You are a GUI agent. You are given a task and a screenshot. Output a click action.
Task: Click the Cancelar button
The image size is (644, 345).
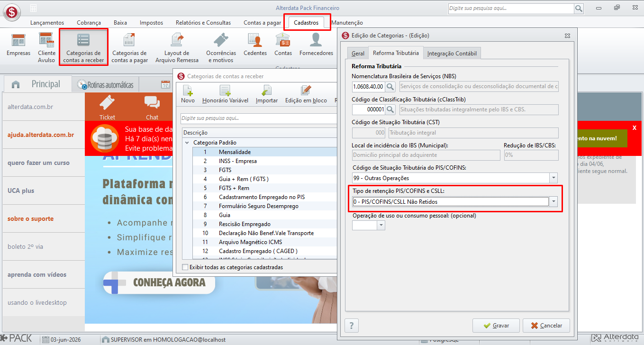click(x=546, y=326)
